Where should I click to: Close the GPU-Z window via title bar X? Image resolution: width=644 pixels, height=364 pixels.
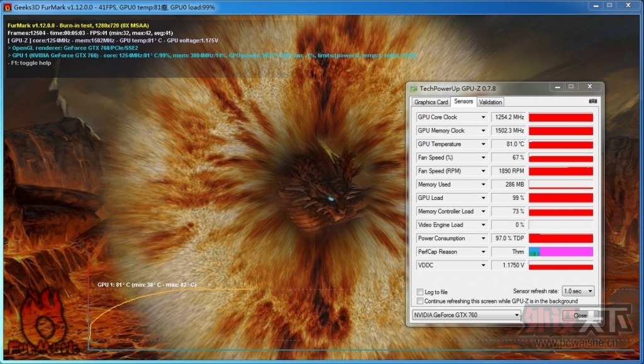tap(590, 87)
